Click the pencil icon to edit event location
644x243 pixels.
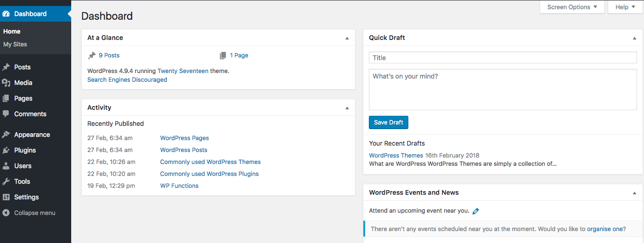tap(476, 211)
